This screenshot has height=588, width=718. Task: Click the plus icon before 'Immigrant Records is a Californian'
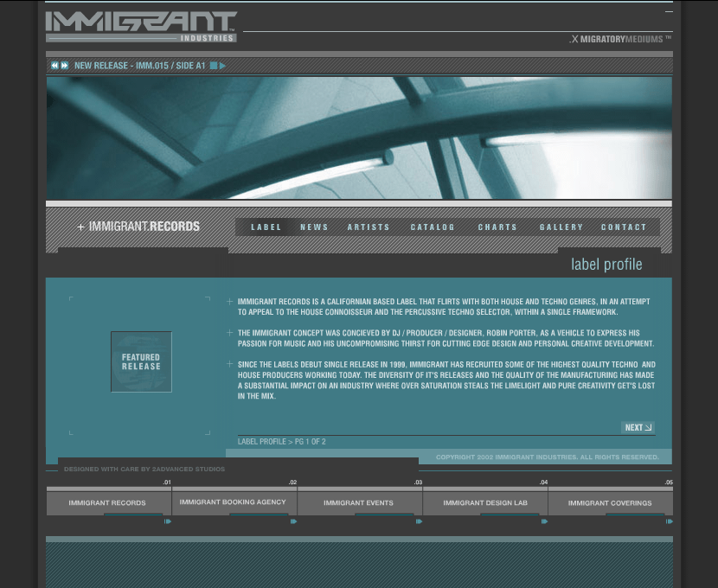tap(229, 301)
